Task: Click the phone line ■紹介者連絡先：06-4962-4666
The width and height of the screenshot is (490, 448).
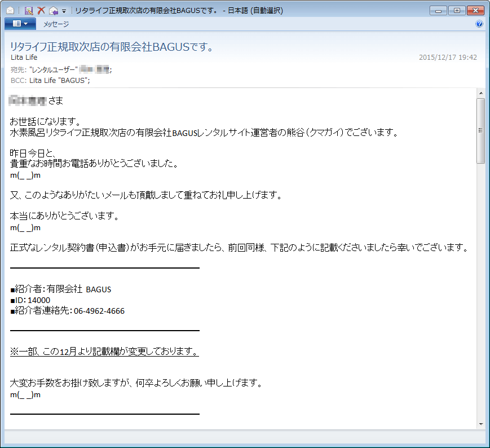Action: click(x=68, y=311)
